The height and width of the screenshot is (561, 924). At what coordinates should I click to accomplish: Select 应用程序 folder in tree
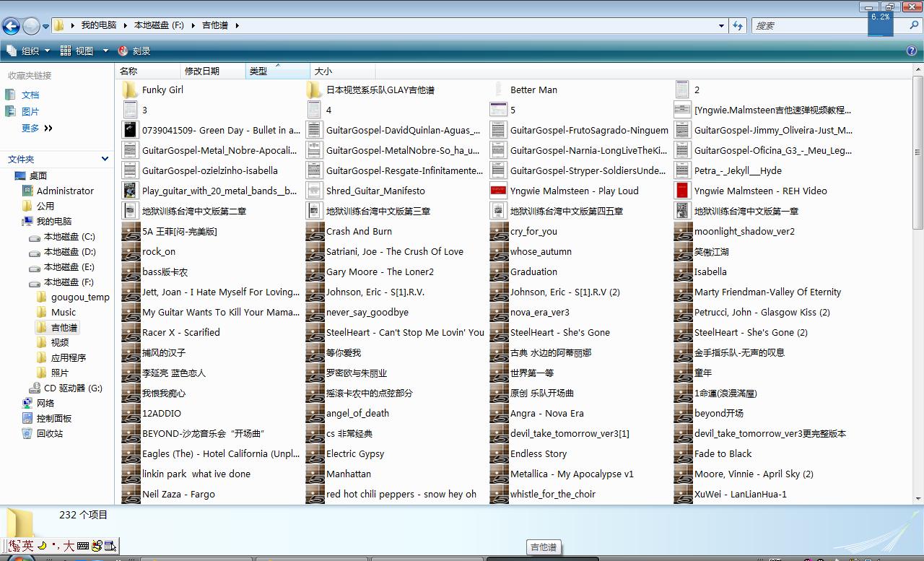(61, 357)
